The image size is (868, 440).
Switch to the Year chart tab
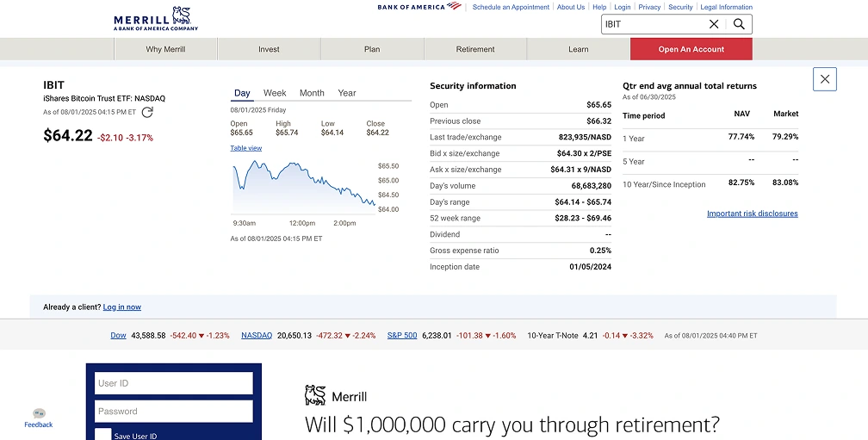(347, 93)
